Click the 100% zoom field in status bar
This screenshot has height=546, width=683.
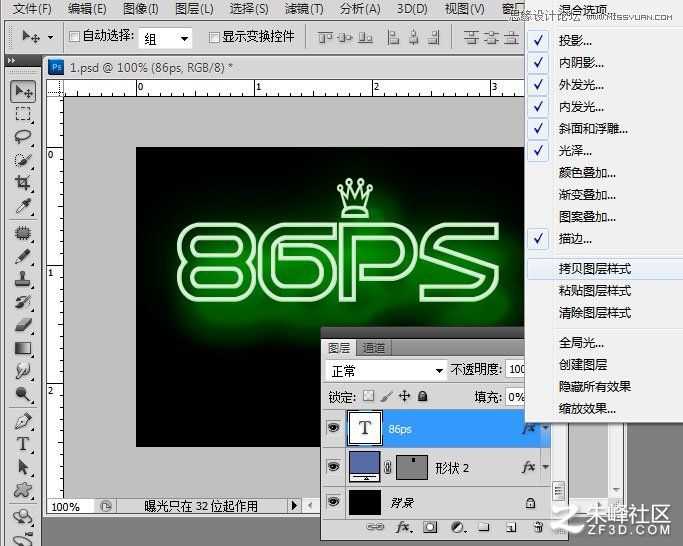[70, 507]
